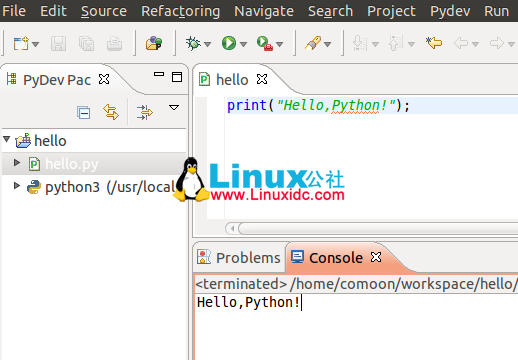
Task: Open the External Tools dropdown arrow
Action: [x=280, y=44]
